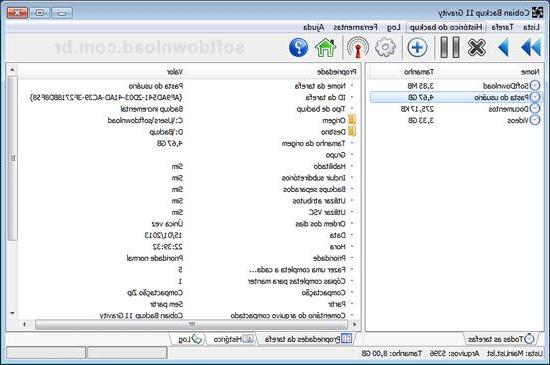Click the folder icon beside Origem

352,120
